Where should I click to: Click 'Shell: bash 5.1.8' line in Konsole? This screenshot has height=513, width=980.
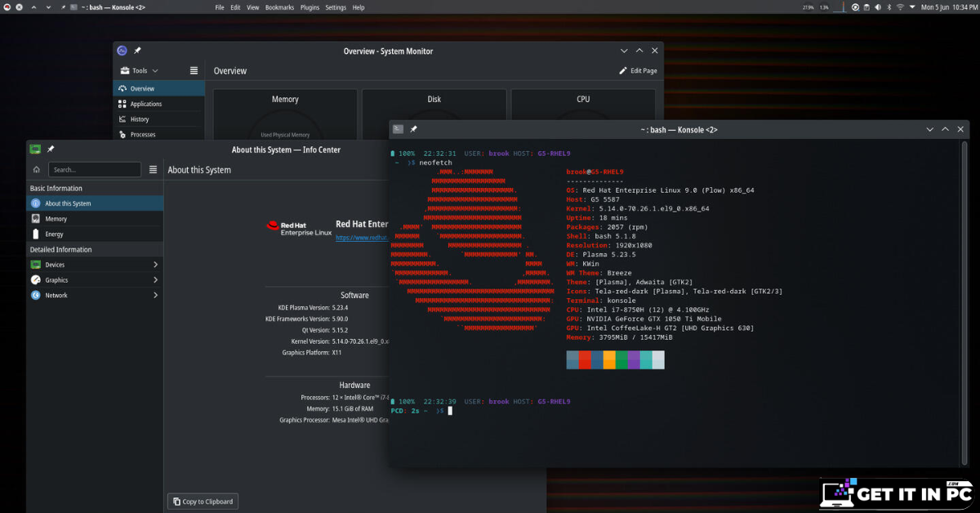pos(601,236)
